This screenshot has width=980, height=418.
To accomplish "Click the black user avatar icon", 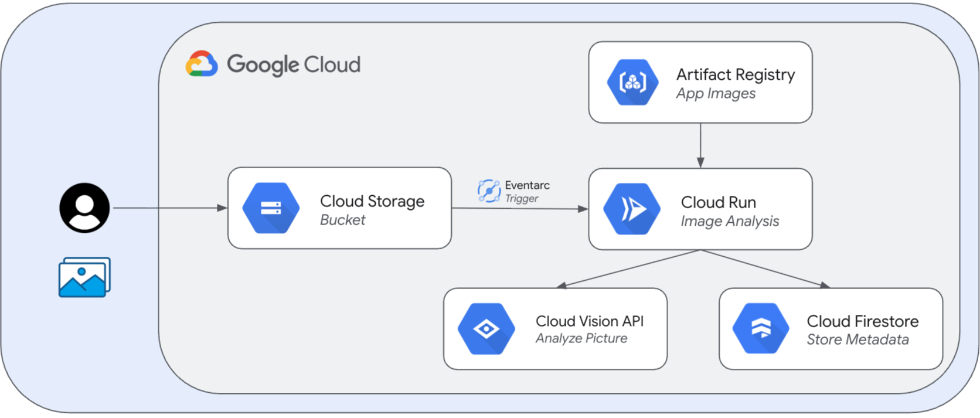I will pyautogui.click(x=84, y=208).
